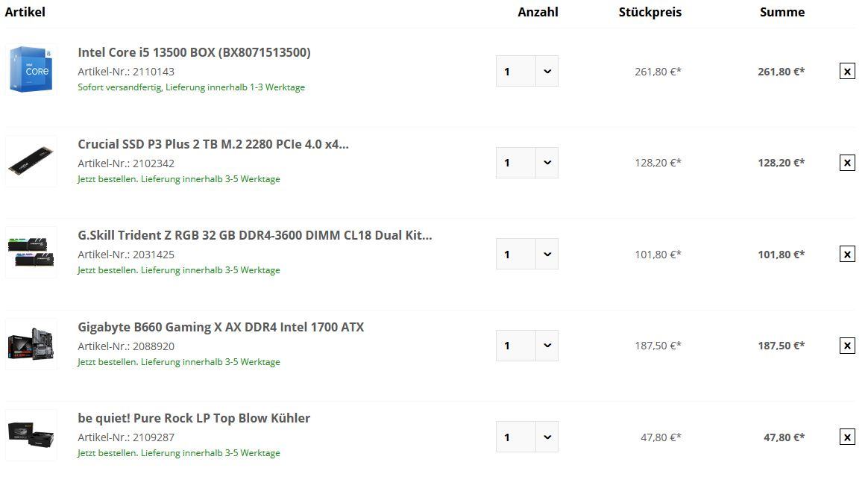Open quantity dropdown for Intel Core i5
This screenshot has width=868, height=477.
coord(547,72)
